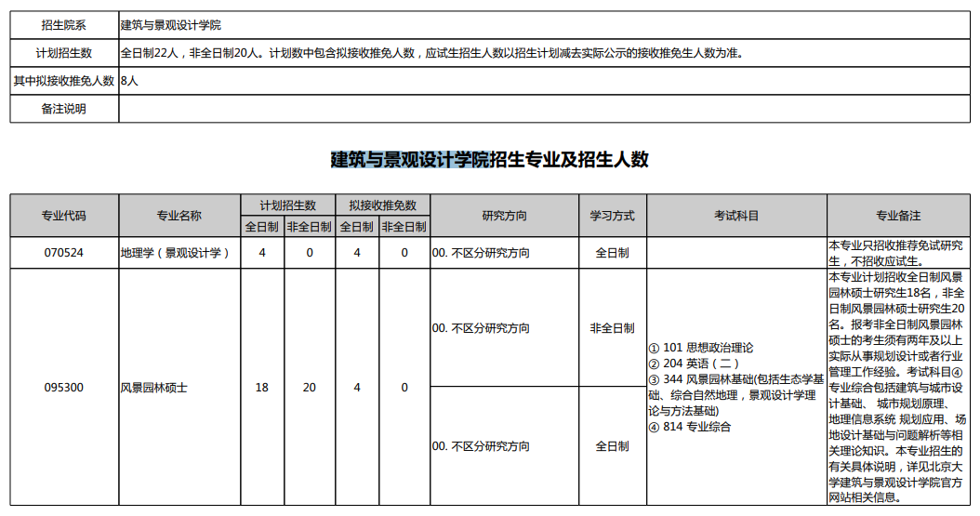Click the 地理学（景观设计学） major name

176,253
